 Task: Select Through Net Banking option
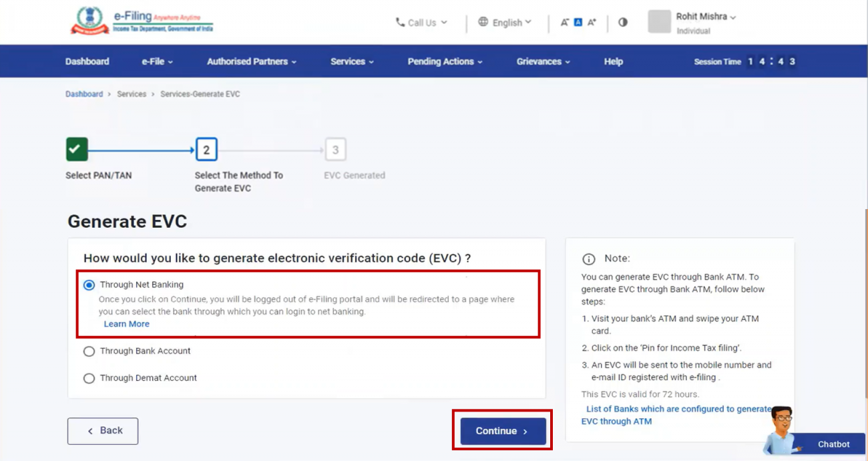click(89, 284)
